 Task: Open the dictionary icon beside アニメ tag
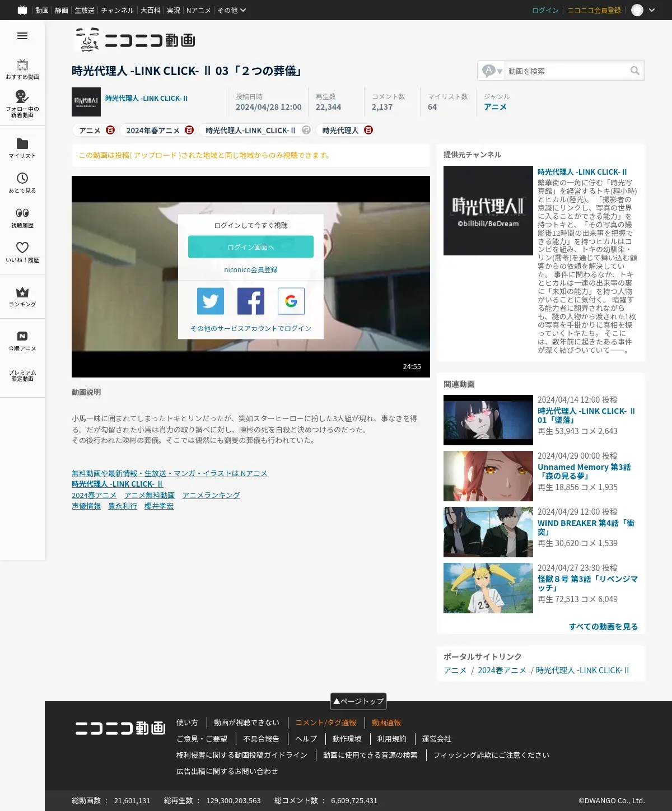pos(110,130)
